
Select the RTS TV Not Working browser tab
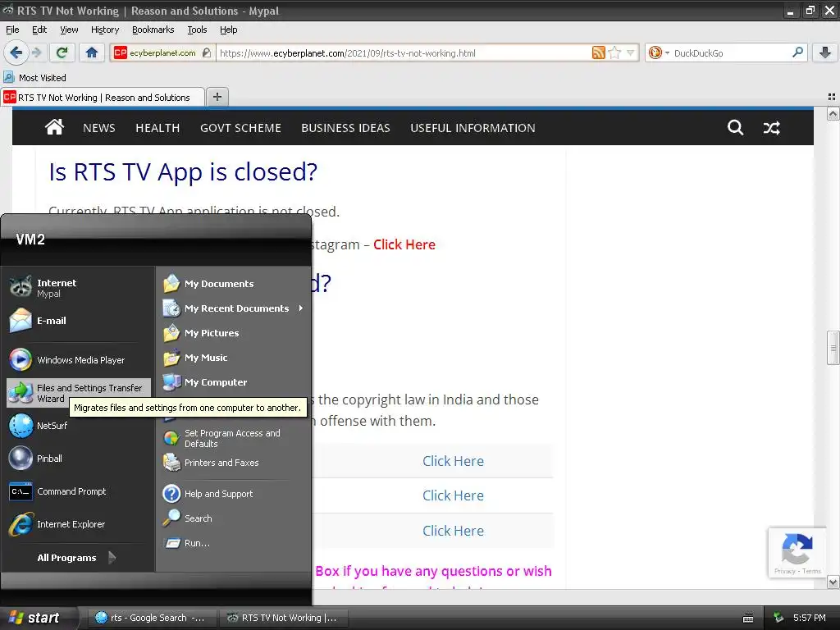[x=103, y=97]
